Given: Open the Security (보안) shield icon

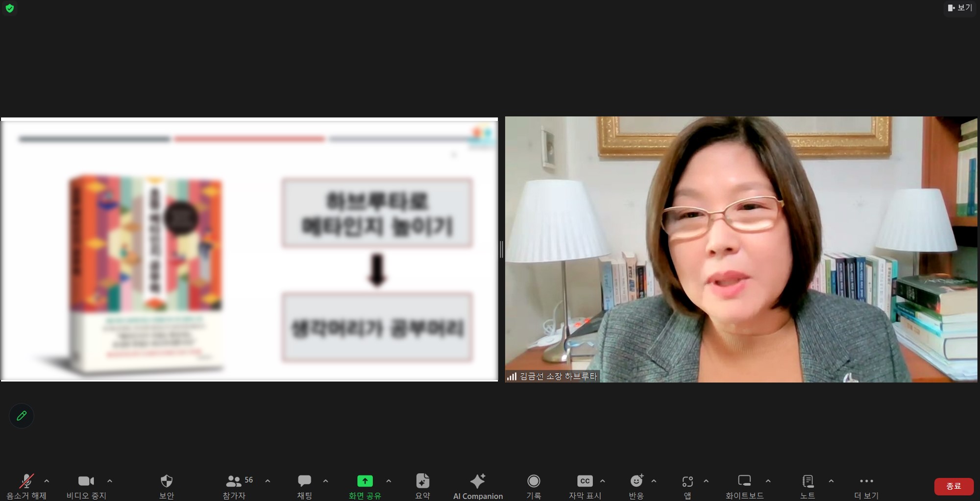Looking at the screenshot, I should click(x=167, y=481).
